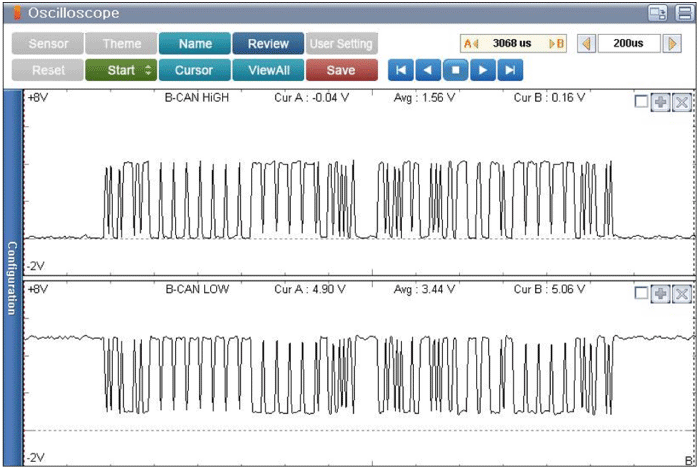
Task: Click the B-CAN HIGH channel label
Action: 197,98
